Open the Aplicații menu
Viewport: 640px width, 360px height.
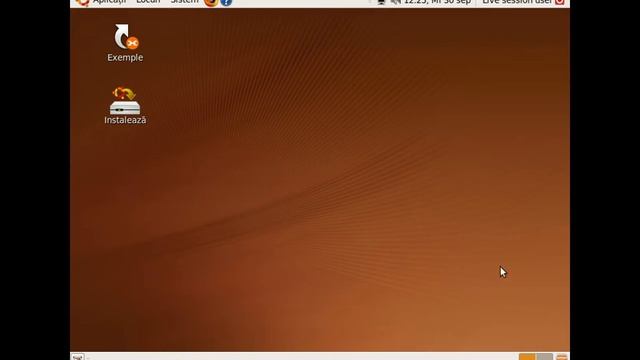pyautogui.click(x=109, y=2)
